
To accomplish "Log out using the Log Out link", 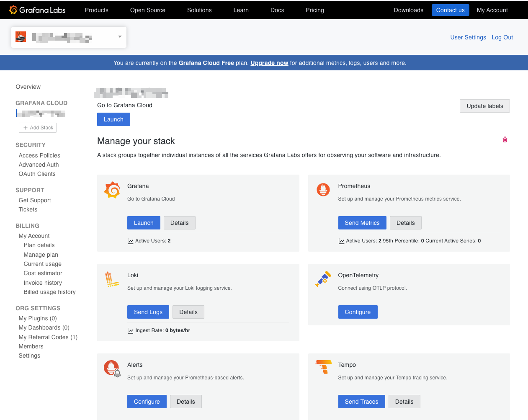I will click(502, 37).
